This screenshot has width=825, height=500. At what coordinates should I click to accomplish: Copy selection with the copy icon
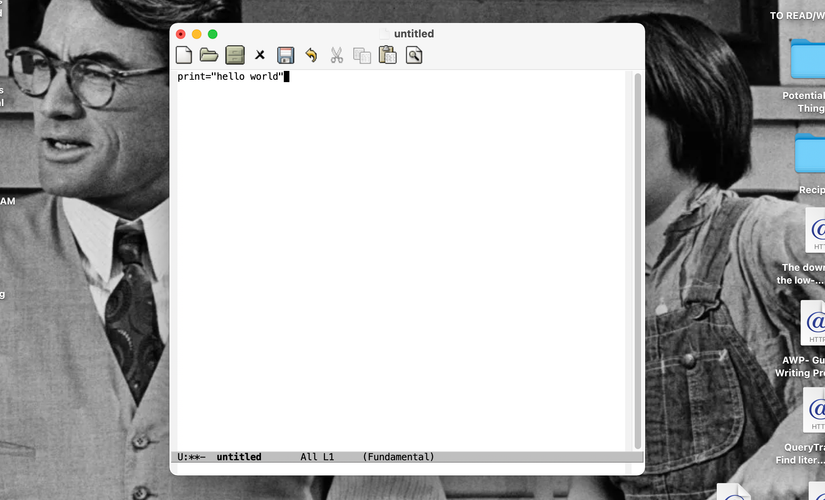pos(362,55)
